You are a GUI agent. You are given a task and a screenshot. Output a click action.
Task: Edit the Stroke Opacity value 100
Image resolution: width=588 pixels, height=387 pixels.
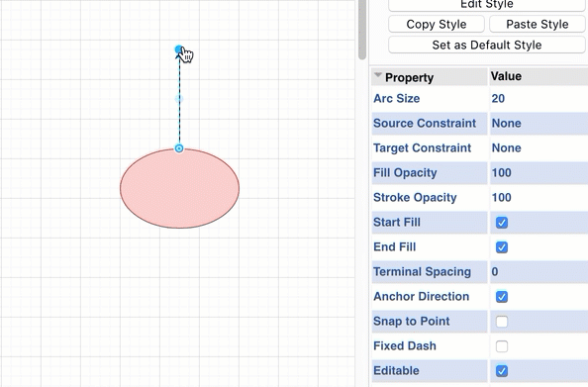[x=501, y=198]
